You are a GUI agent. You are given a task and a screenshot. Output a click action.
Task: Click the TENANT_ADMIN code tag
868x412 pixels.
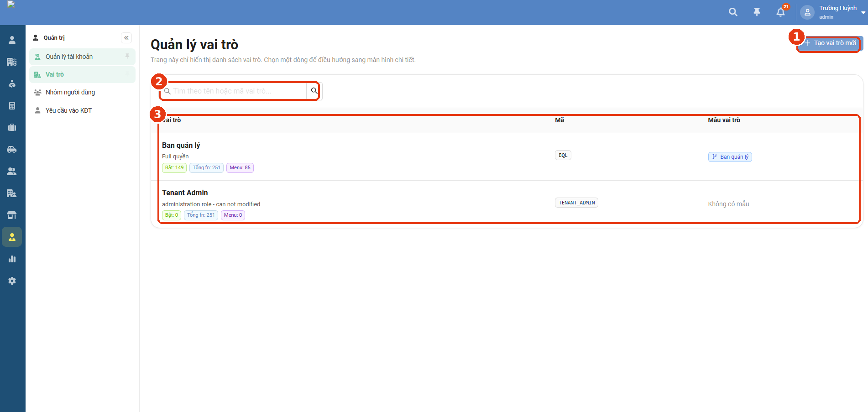(x=576, y=203)
